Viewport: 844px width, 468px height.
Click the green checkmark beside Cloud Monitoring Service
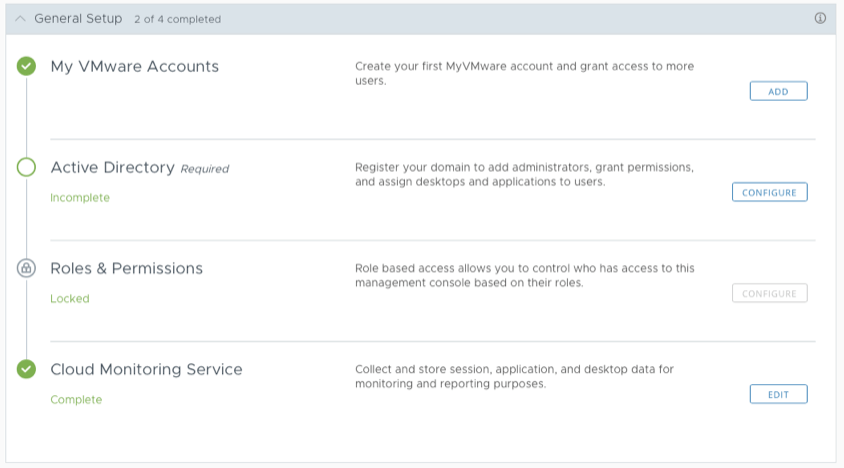26,370
